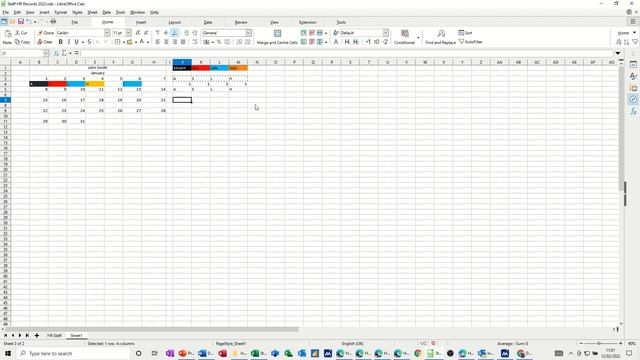Switch to the Review ribbon tab
Screen dimensions: 640x360
[x=241, y=22]
